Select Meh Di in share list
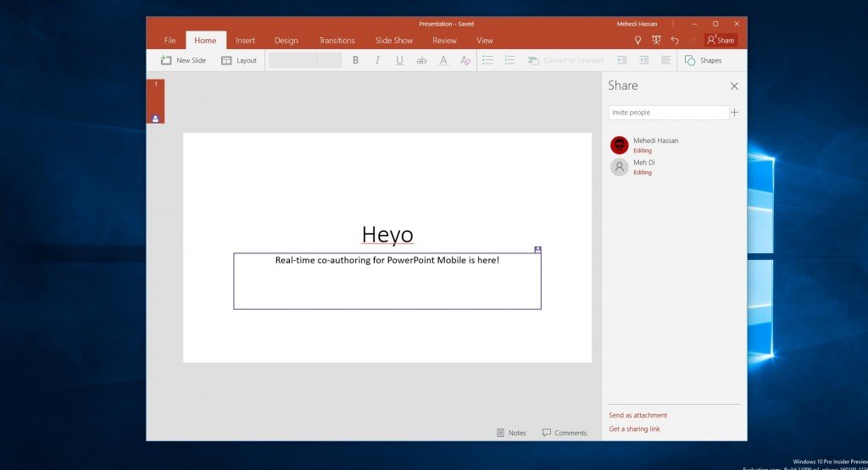Screen dimensions: 868x470 pos(674,167)
